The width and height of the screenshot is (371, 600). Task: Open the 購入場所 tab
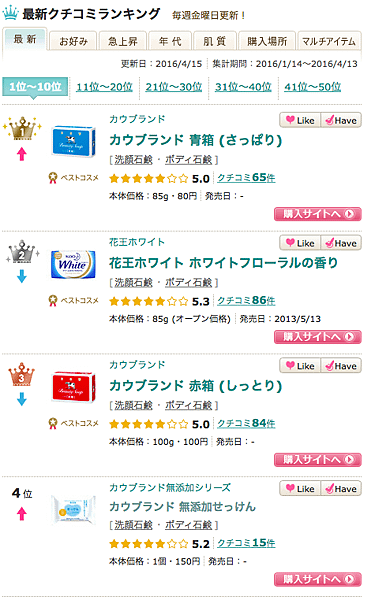[267, 41]
